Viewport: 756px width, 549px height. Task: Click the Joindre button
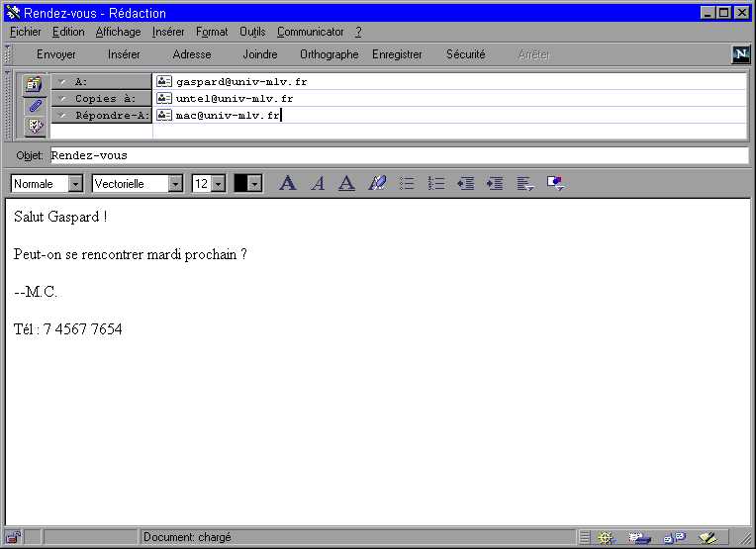(x=260, y=54)
